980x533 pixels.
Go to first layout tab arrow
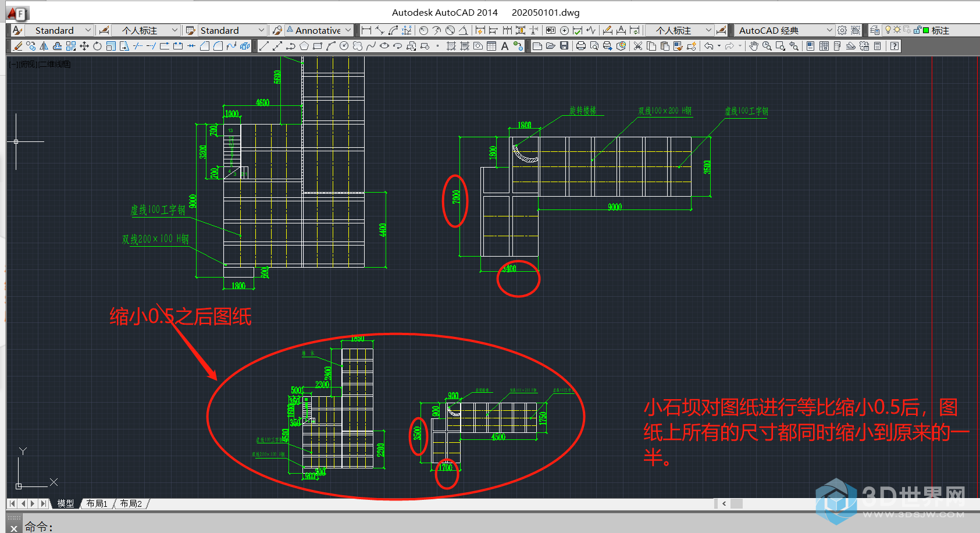(12, 503)
